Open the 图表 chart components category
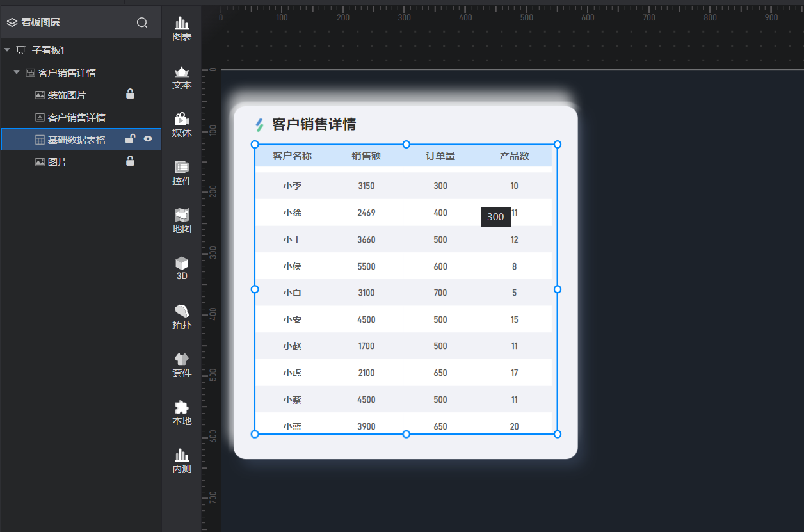Viewport: 804px width, 532px height. (182, 29)
